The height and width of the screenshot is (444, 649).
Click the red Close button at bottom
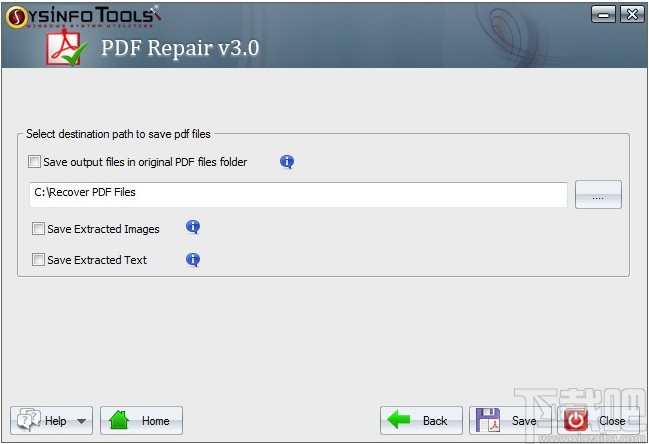click(599, 420)
